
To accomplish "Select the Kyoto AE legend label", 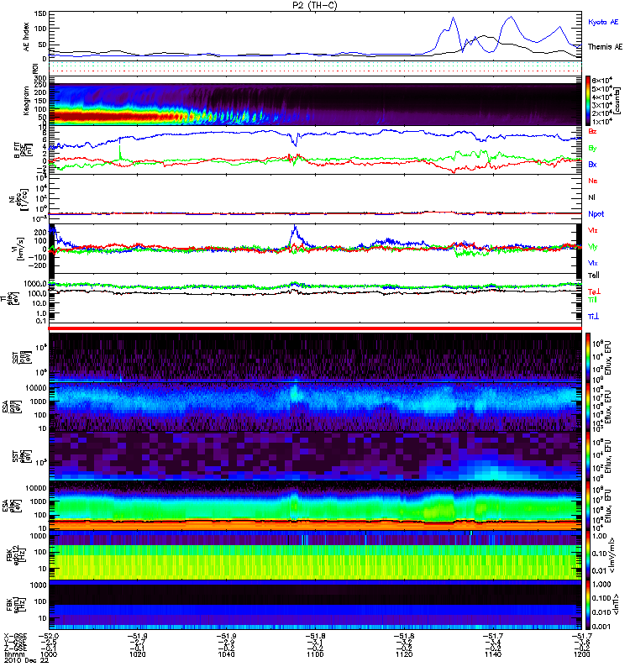I will pos(603,22).
